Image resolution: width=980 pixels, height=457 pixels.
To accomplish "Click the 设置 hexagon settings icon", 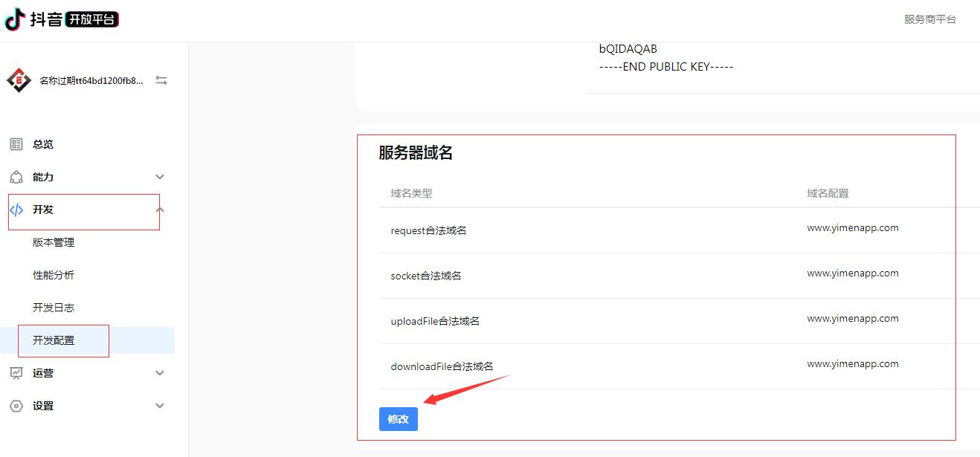I will [x=16, y=406].
